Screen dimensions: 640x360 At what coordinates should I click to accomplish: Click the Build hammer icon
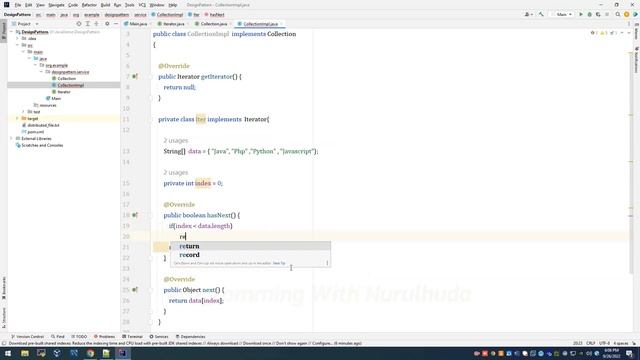point(541,14)
